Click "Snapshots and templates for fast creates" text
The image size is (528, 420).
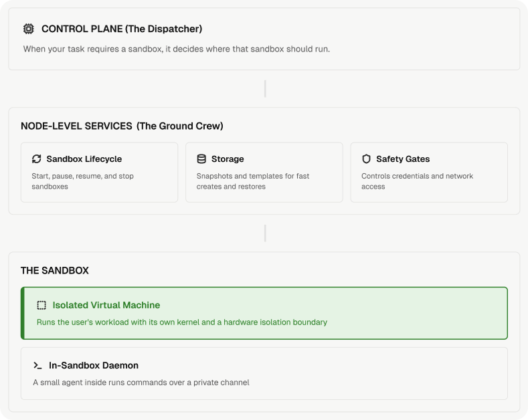(253, 181)
